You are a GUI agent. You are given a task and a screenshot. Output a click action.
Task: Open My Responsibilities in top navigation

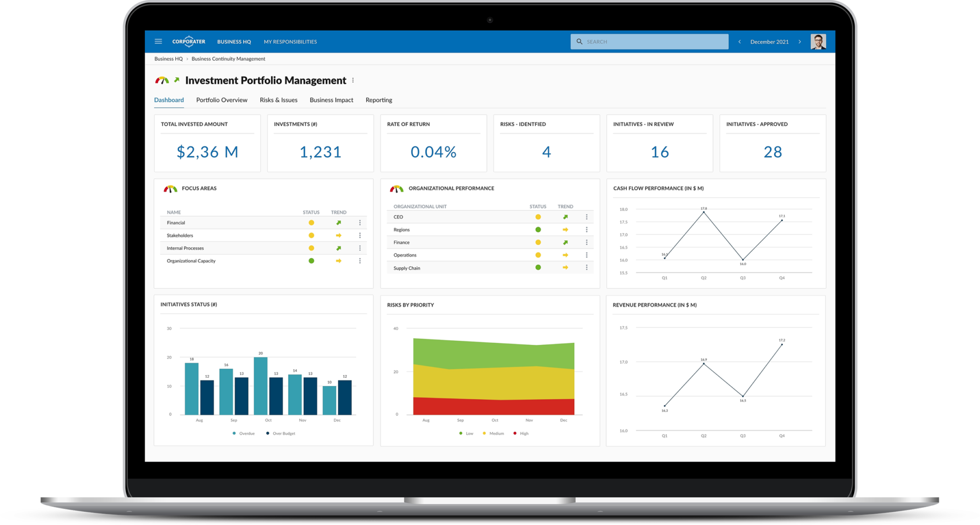(290, 42)
